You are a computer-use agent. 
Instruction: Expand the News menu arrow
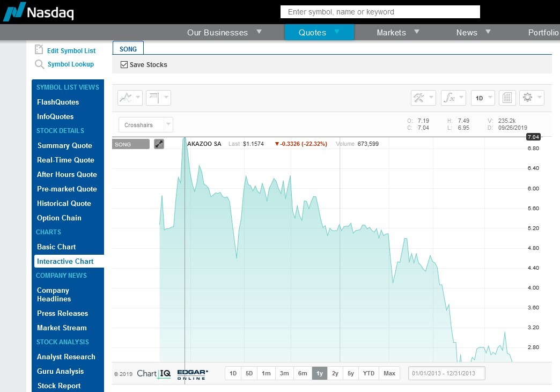[x=488, y=32]
